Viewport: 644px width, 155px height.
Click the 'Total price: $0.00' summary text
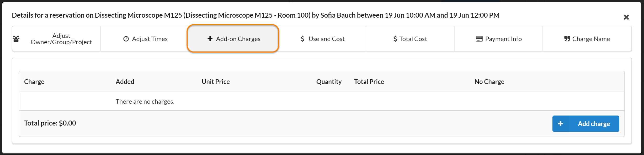(x=50, y=123)
